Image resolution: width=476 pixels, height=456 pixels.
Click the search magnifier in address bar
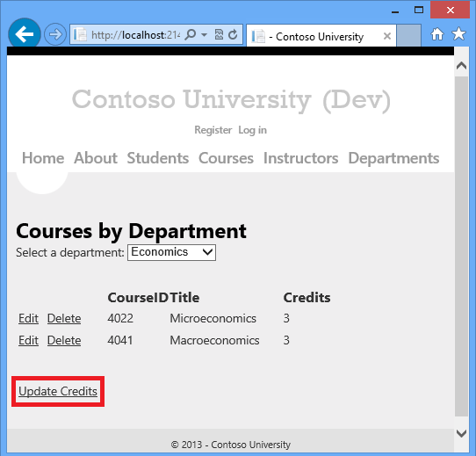click(191, 34)
